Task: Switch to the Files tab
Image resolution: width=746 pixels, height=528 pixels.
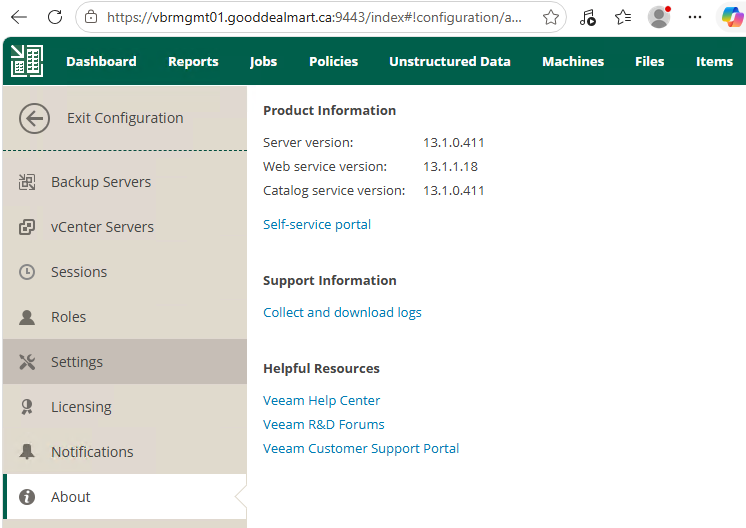Action: 650,61
